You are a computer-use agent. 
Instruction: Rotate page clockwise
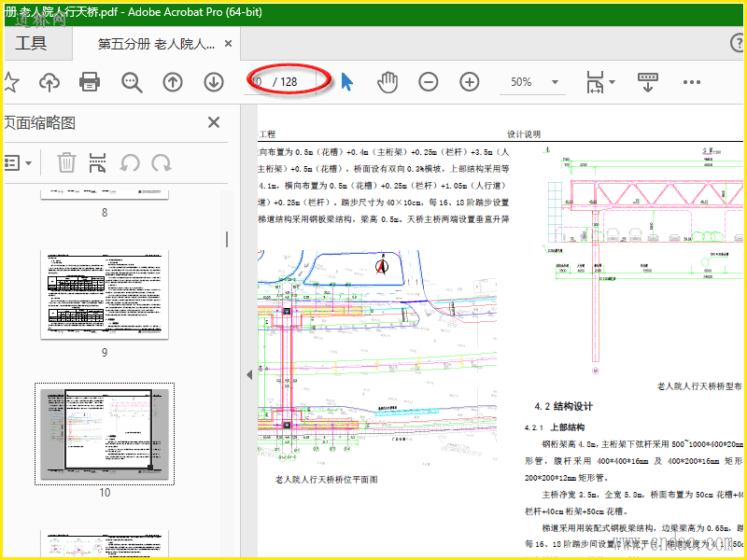162,163
